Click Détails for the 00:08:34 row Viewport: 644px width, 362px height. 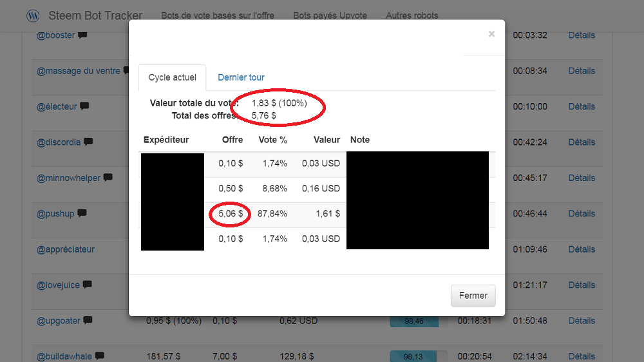point(582,71)
